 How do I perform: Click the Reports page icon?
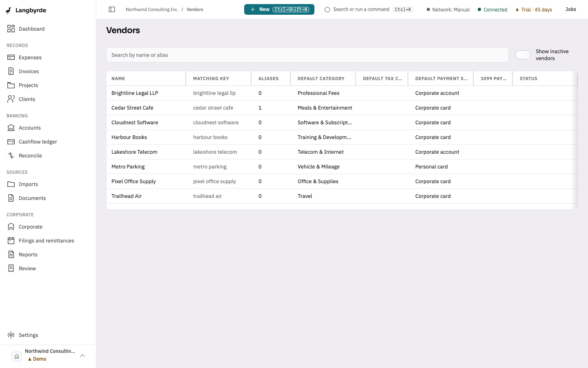[11, 254]
